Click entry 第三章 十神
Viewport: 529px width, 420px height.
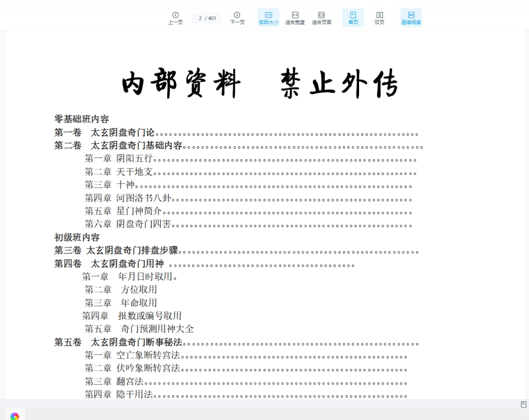tap(109, 185)
